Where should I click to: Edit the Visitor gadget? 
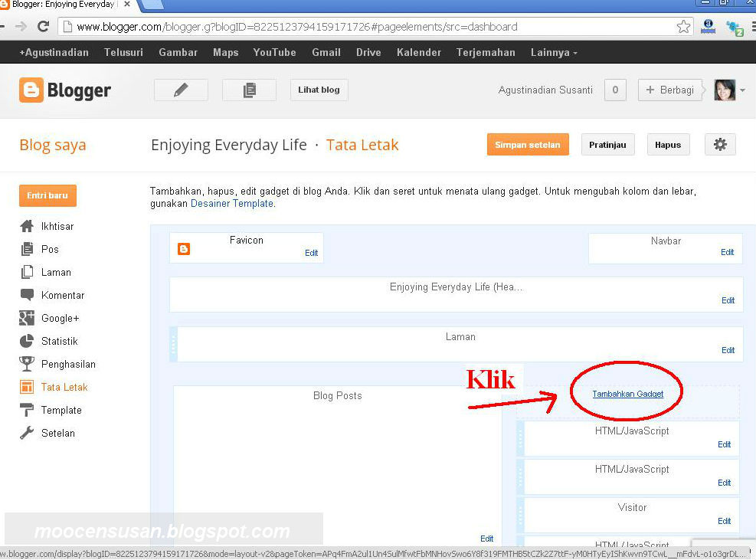click(x=724, y=521)
